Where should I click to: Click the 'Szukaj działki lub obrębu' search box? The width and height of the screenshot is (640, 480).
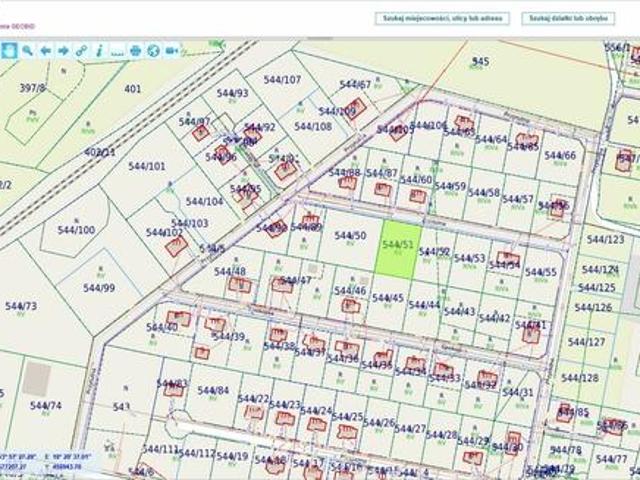[568, 18]
